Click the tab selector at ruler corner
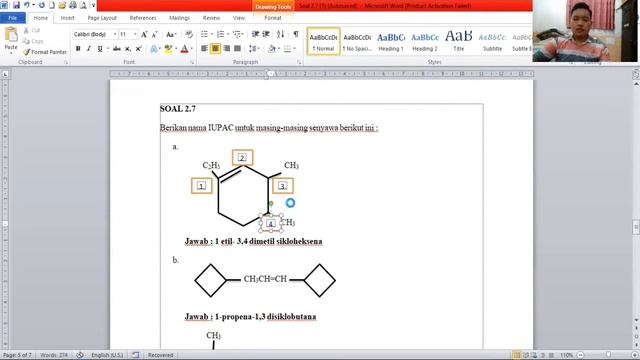 5,74
